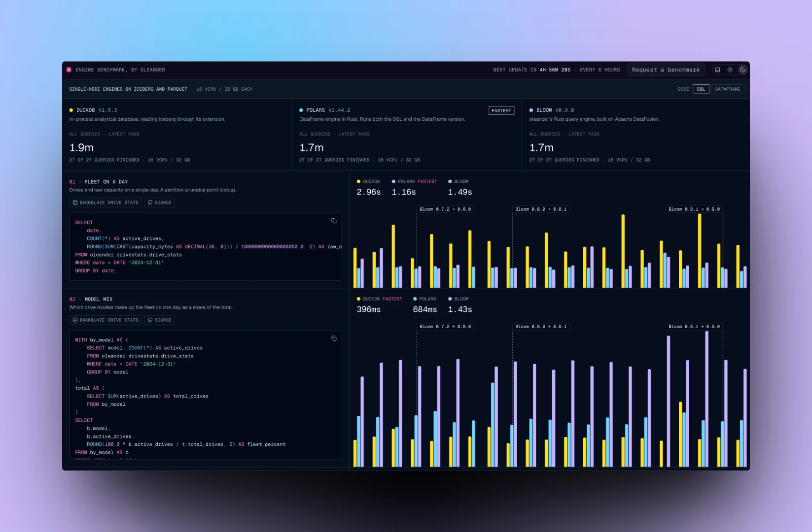Select the SQL code view tab
Viewport: 812px width, 532px height.
[x=701, y=89]
